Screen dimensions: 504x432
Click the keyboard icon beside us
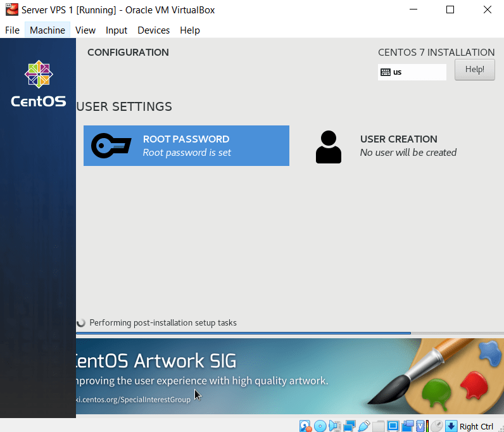coord(386,72)
